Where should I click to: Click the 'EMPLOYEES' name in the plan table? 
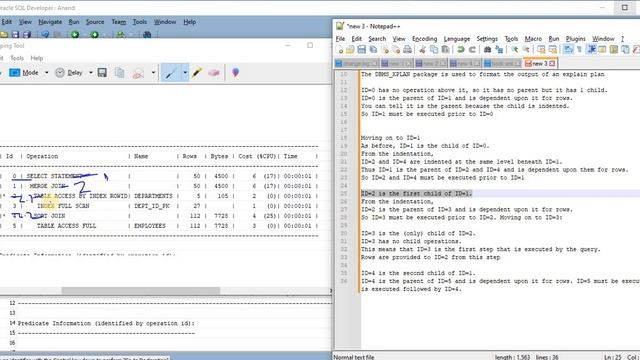click(x=150, y=226)
